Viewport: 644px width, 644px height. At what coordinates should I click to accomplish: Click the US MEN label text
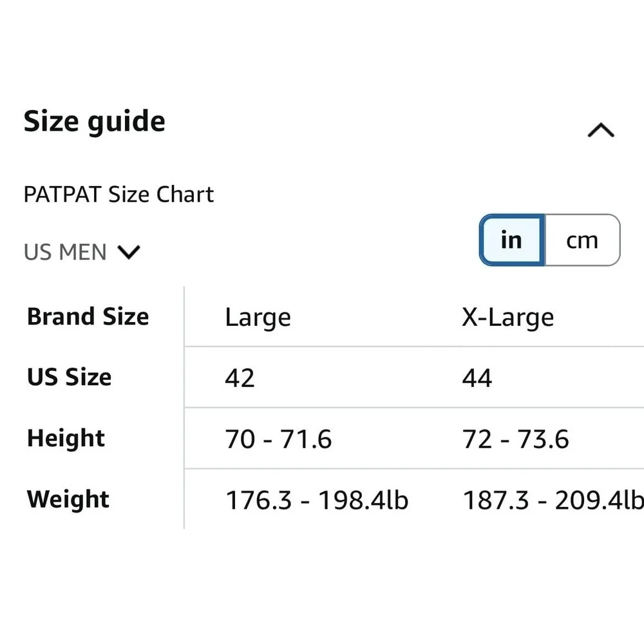click(65, 252)
